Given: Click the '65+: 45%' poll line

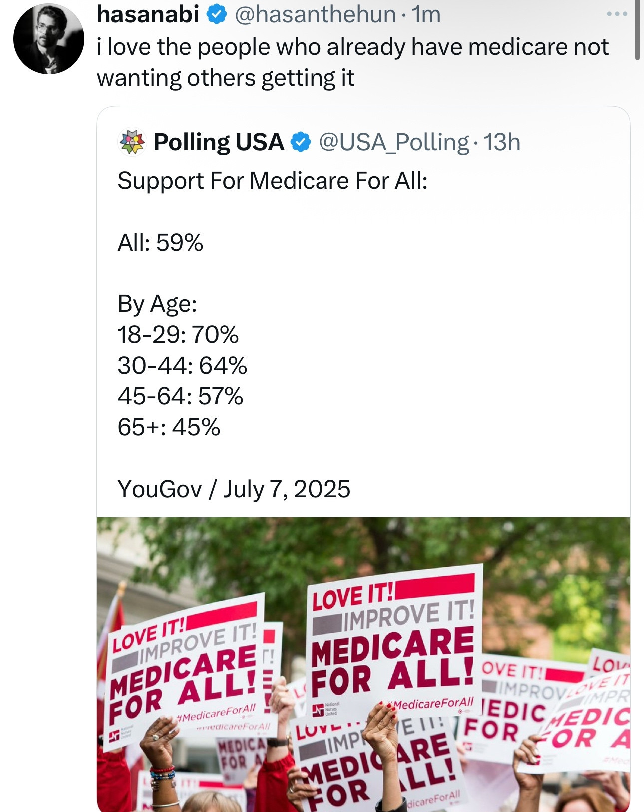Looking at the screenshot, I should pos(169,427).
